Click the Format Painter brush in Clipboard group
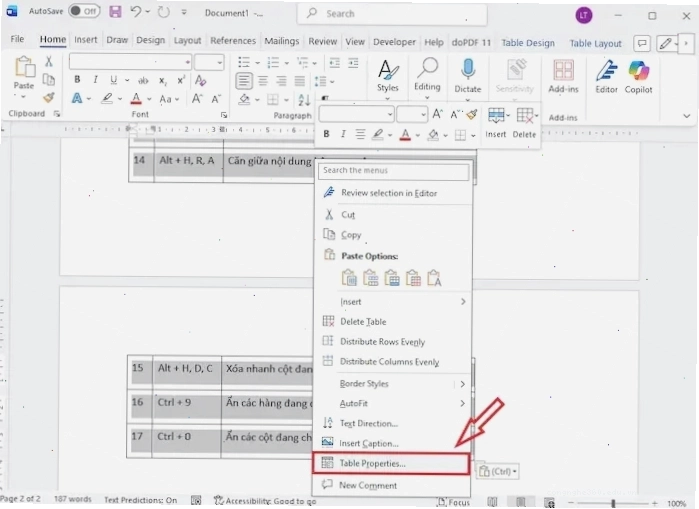This screenshot has height=509, width=699. 49,97
